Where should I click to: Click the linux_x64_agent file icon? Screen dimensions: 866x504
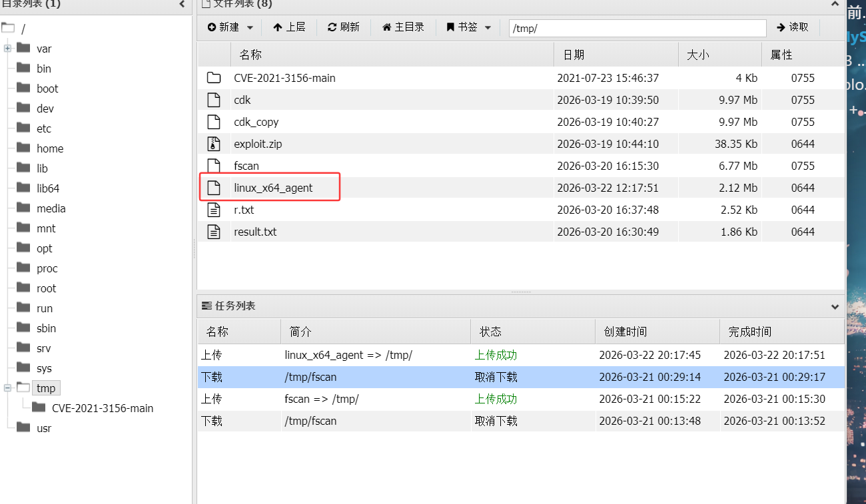(213, 188)
